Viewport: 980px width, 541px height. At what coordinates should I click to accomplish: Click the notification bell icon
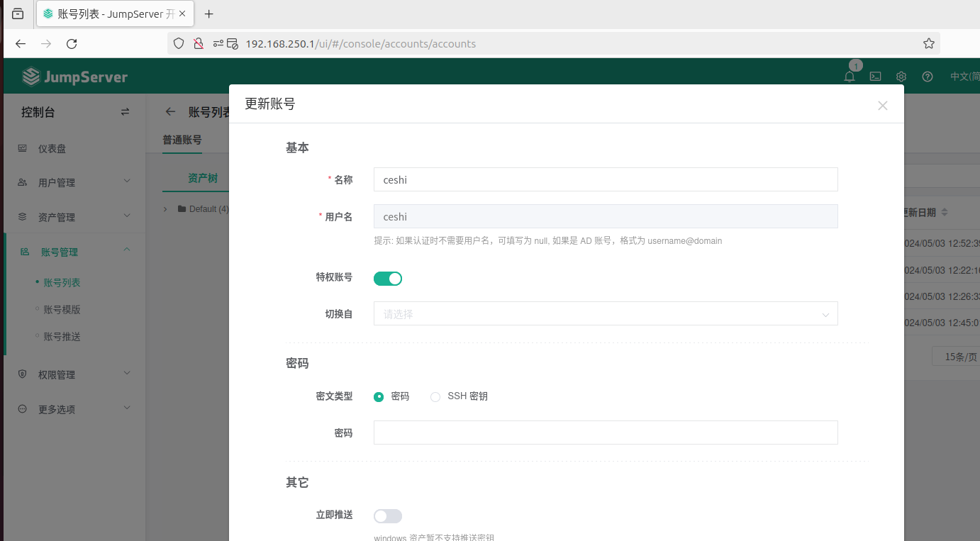pyautogui.click(x=849, y=77)
